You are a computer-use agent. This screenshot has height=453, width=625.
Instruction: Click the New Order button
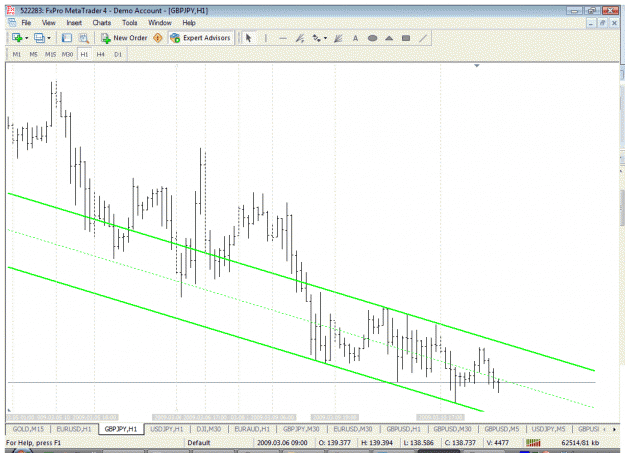click(x=124, y=38)
